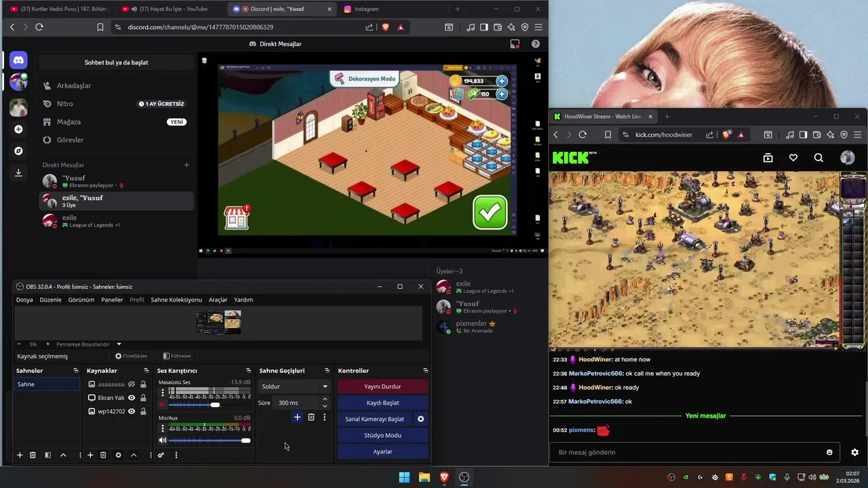This screenshot has width=868, height=488.
Task: Open OBS Düzenle menu
Action: coord(50,300)
